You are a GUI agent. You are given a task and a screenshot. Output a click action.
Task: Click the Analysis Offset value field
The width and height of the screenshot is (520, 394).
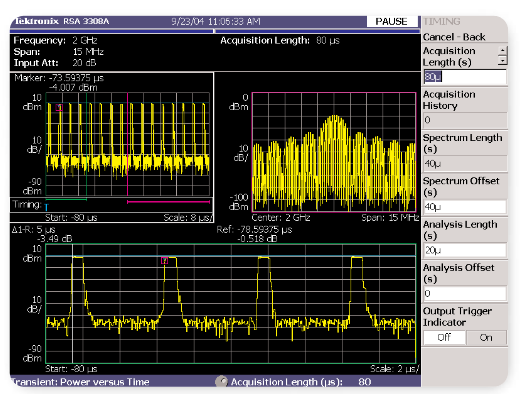pyautogui.click(x=465, y=294)
